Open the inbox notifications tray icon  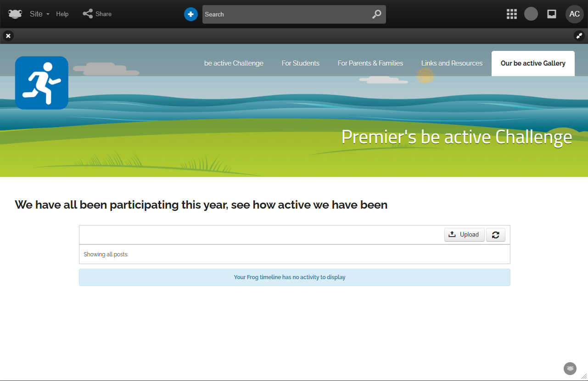(552, 14)
